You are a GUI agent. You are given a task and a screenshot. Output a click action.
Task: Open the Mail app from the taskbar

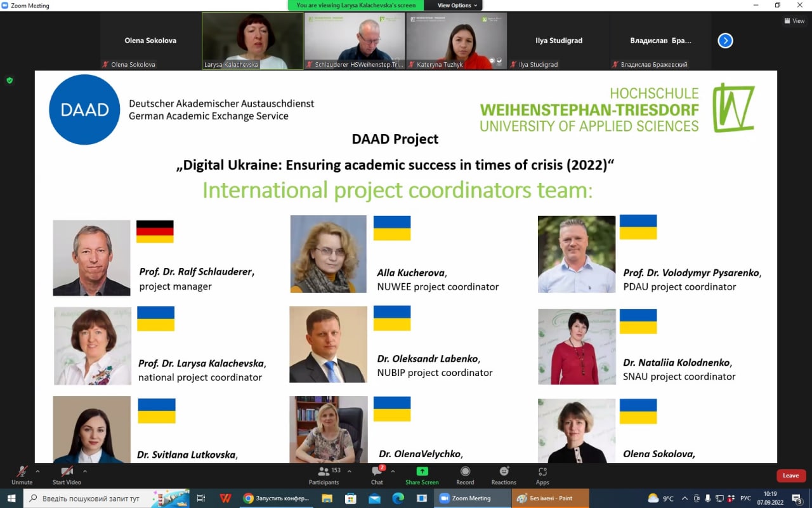coord(375,498)
